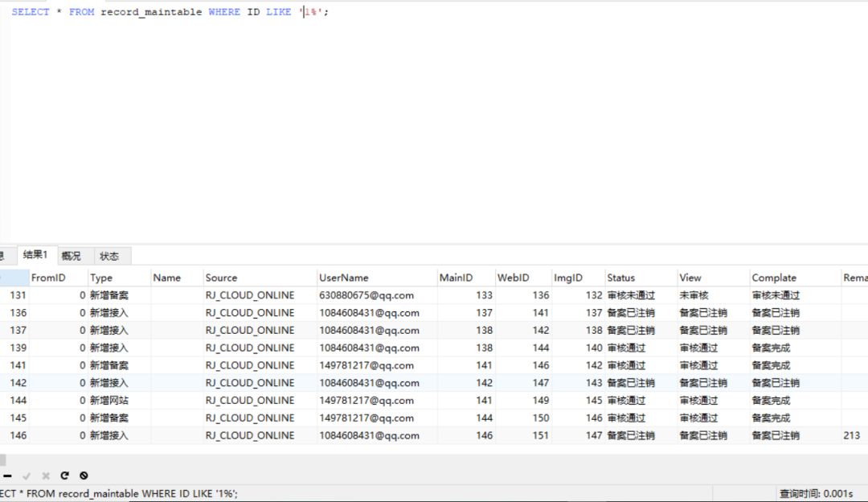Image resolution: width=868 pixels, height=502 pixels.
Task: Select the Complate column header
Action: (x=795, y=278)
